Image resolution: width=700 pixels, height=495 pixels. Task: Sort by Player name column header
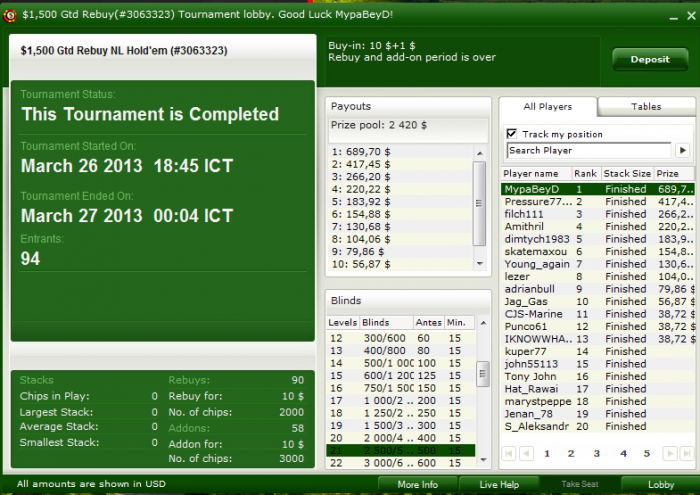pyautogui.click(x=536, y=174)
